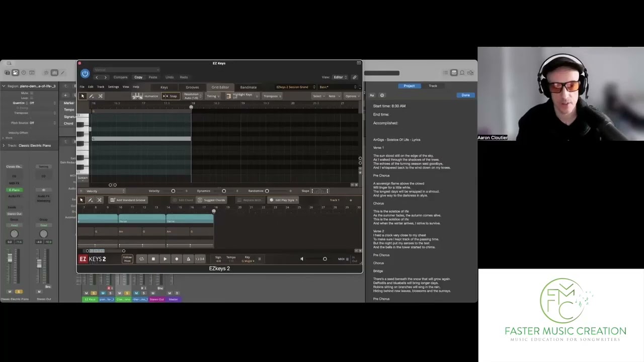Click the Humanize keyboard icon
Screen dimensions: 644x362
(x=137, y=96)
